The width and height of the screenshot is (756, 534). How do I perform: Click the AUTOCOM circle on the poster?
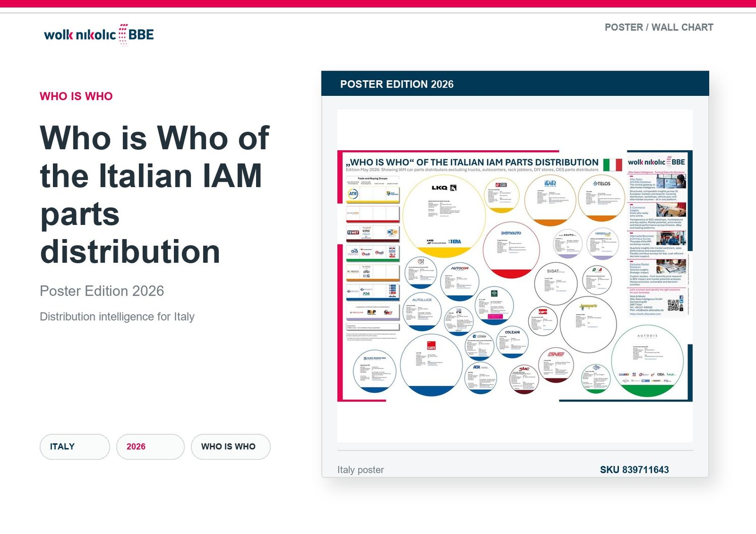point(459,282)
